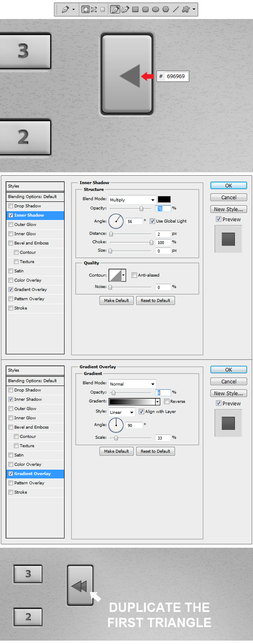Click Make Default under Inner Shadow Quality

(116, 301)
